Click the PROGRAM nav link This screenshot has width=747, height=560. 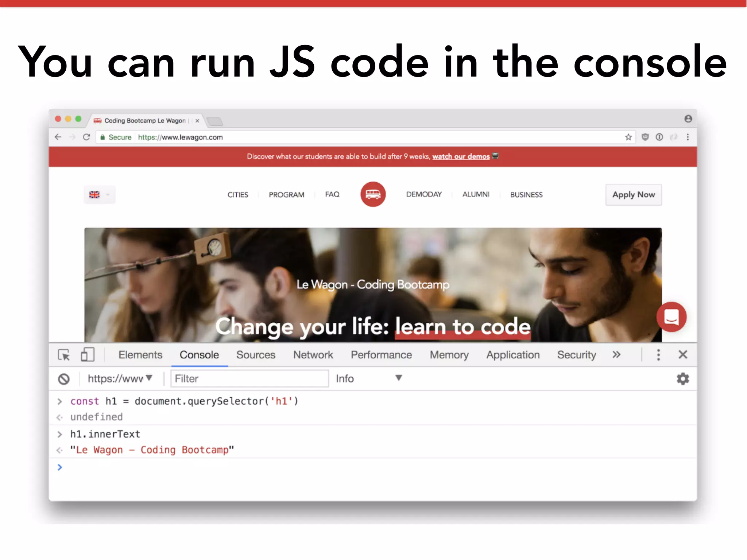point(286,195)
